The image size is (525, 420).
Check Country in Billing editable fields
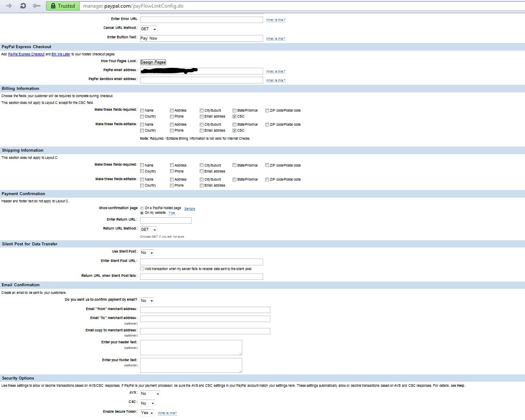click(x=142, y=130)
